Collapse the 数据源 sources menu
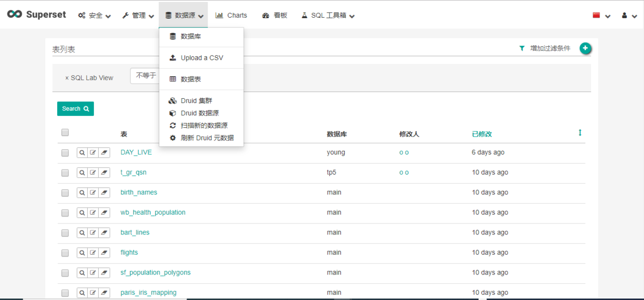This screenshot has width=644, height=300. [x=183, y=16]
